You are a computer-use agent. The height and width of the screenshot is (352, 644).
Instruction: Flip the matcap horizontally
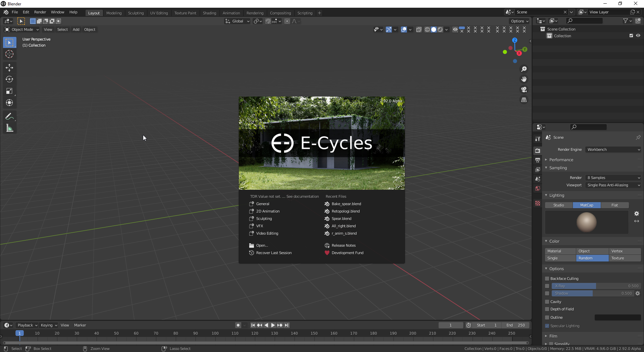tap(637, 221)
